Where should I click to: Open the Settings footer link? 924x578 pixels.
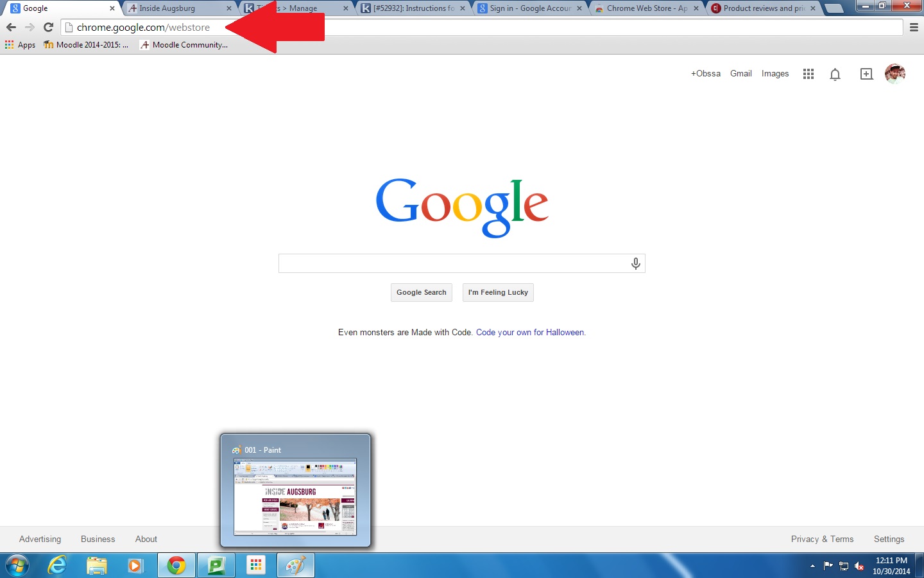pos(889,539)
